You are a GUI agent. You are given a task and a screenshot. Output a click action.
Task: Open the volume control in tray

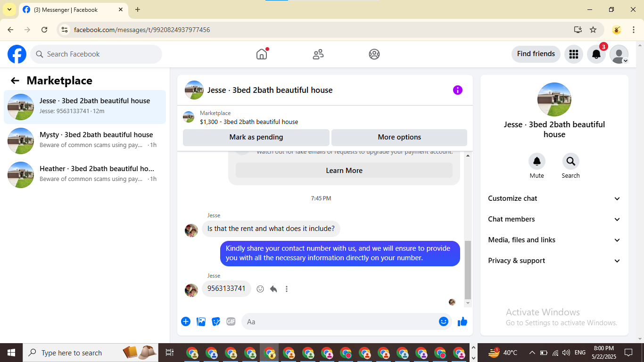(x=566, y=353)
